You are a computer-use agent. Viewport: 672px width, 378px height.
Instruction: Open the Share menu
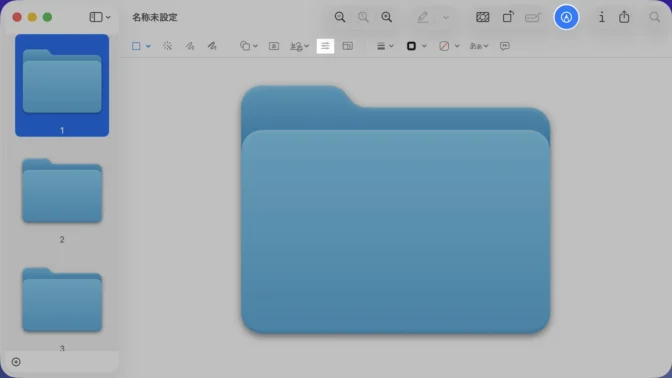pyautogui.click(x=624, y=17)
